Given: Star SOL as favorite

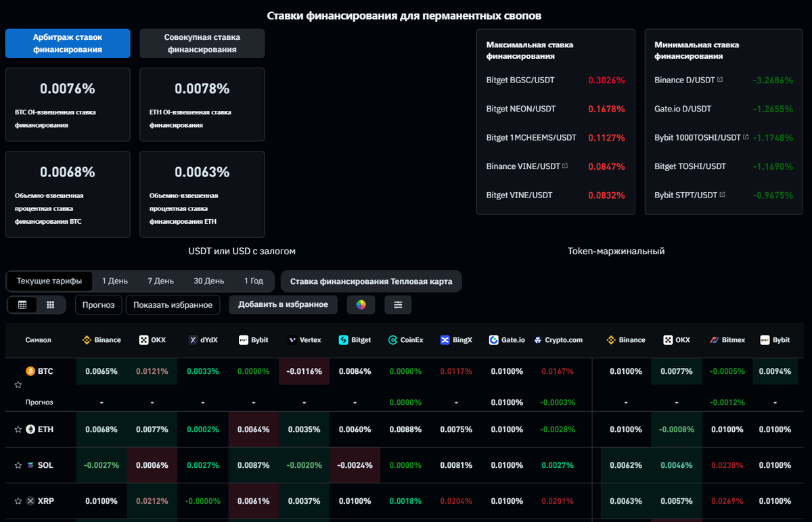Looking at the screenshot, I should 18,465.
